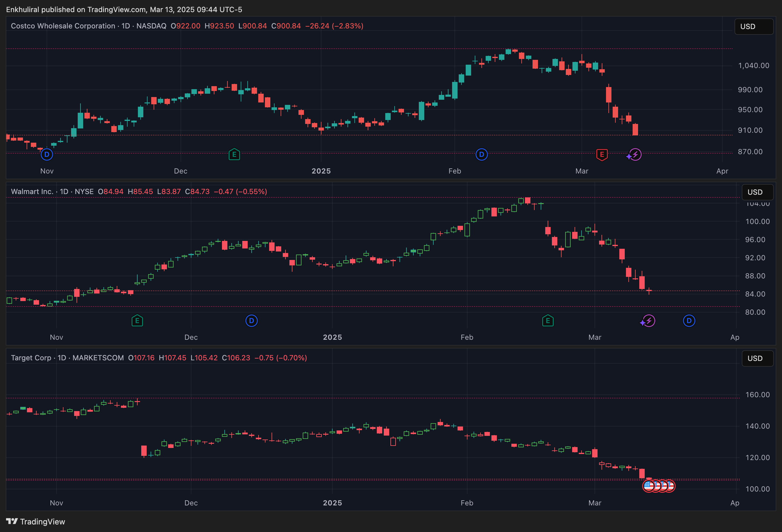Click the purple lightning icon on Costco chart
This screenshot has width=782, height=532.
click(x=635, y=154)
